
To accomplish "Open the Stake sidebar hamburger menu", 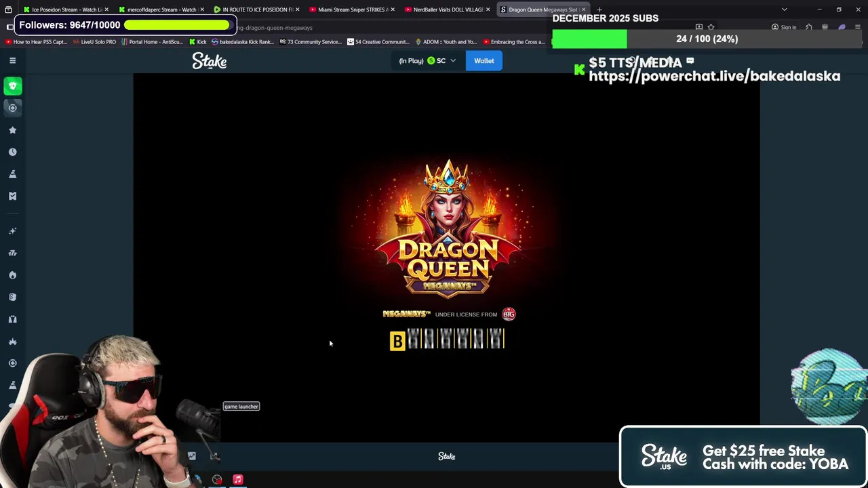I will coord(12,60).
